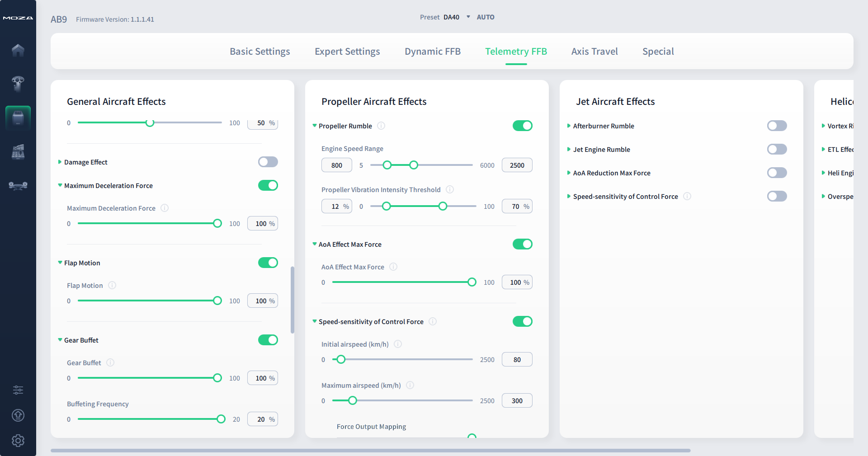Click the Initial airspeed slider handle
868x456 pixels.
pyautogui.click(x=341, y=359)
